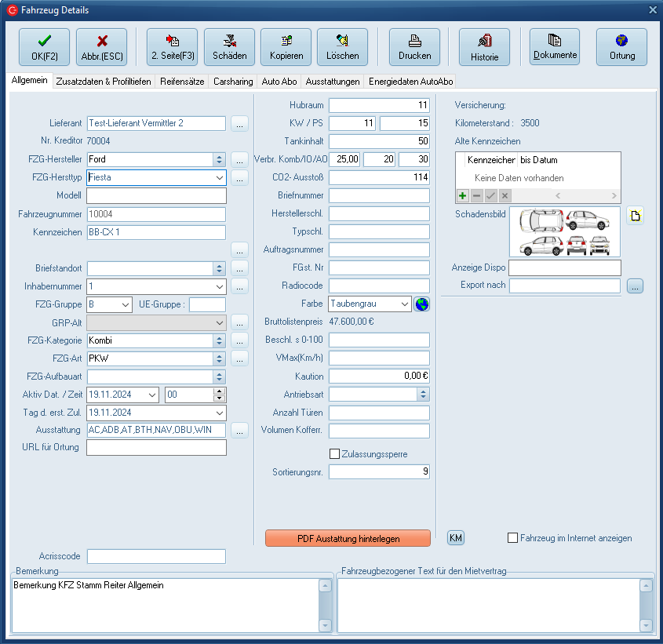
Task: Open the Ortung globe button
Action: click(x=621, y=47)
